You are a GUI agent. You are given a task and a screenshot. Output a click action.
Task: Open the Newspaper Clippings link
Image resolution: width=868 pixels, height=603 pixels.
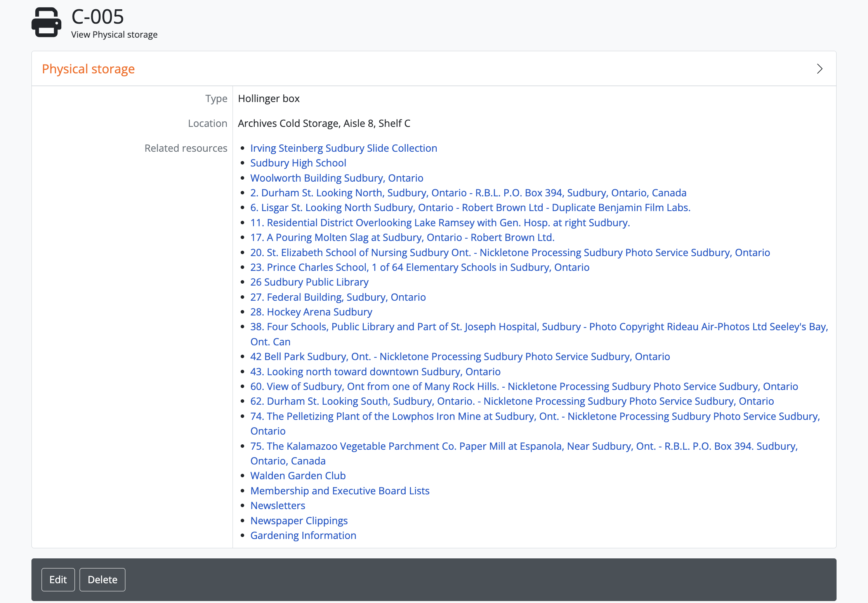(x=299, y=521)
